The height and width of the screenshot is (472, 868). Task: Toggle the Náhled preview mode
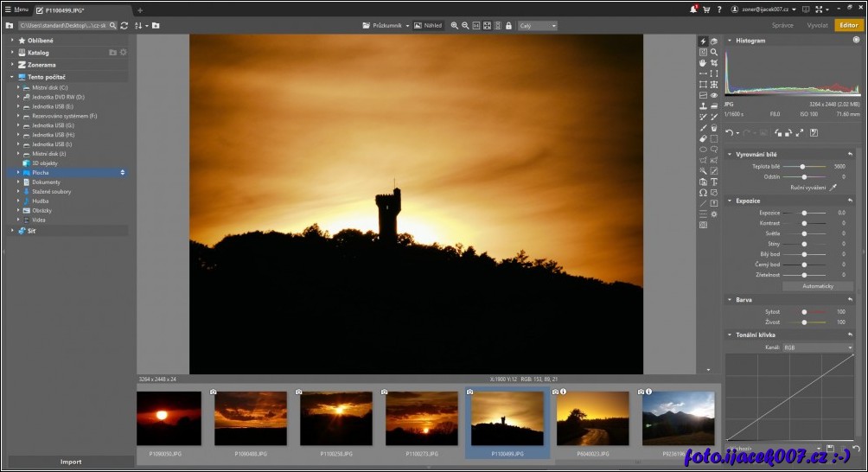[428, 25]
